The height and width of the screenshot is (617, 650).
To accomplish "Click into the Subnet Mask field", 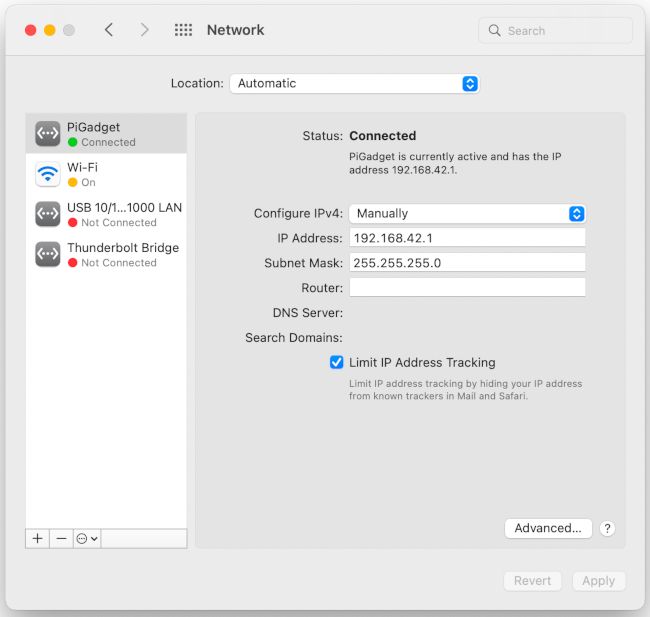I will click(466, 263).
